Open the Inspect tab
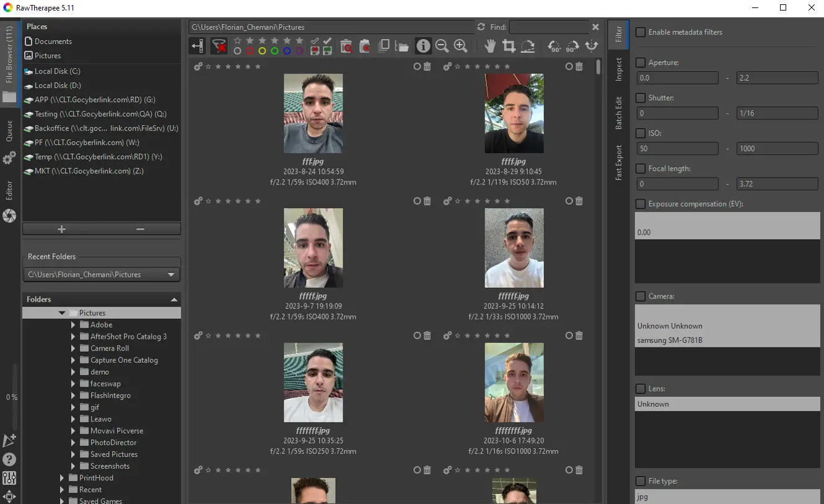Image resolution: width=824 pixels, height=504 pixels. [618, 69]
